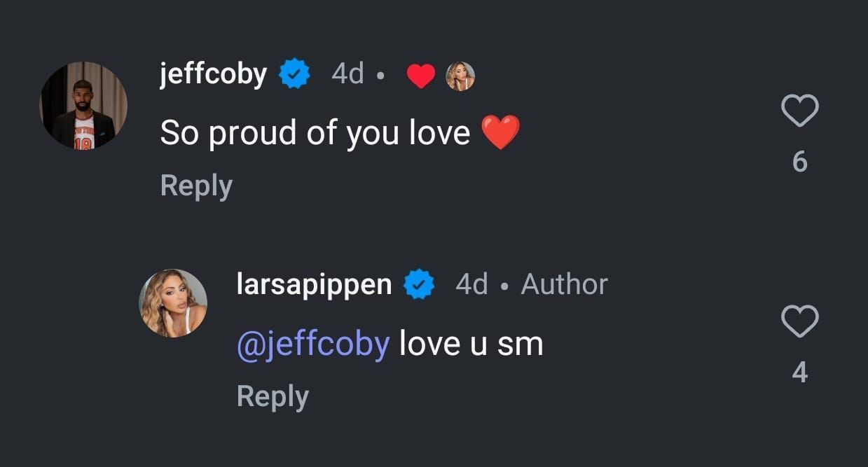Click the Author label on larsapippen's reply

[564, 284]
